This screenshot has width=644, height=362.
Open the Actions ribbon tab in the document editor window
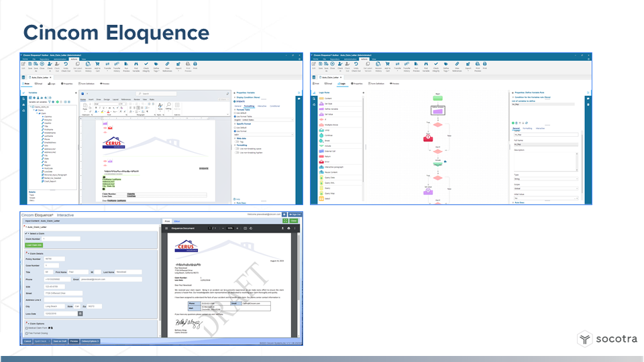(74, 59)
